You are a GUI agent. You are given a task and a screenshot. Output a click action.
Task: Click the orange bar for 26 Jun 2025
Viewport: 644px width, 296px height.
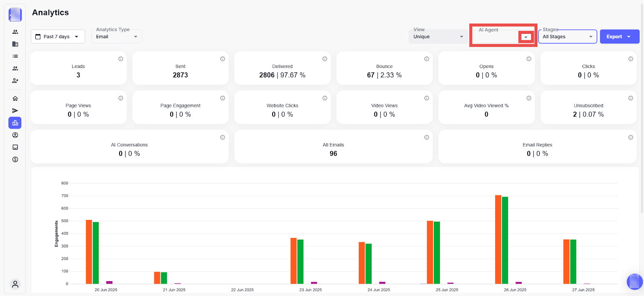[x=498, y=239]
